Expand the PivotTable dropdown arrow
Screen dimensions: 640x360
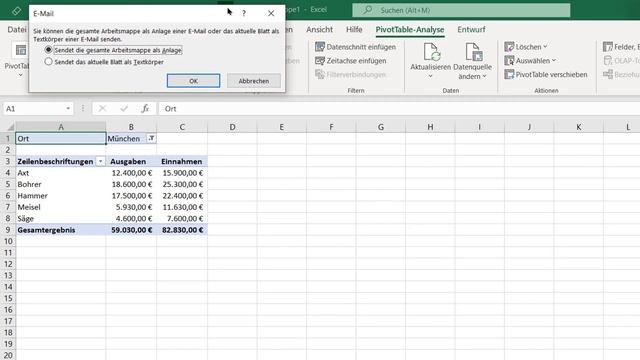20,75
